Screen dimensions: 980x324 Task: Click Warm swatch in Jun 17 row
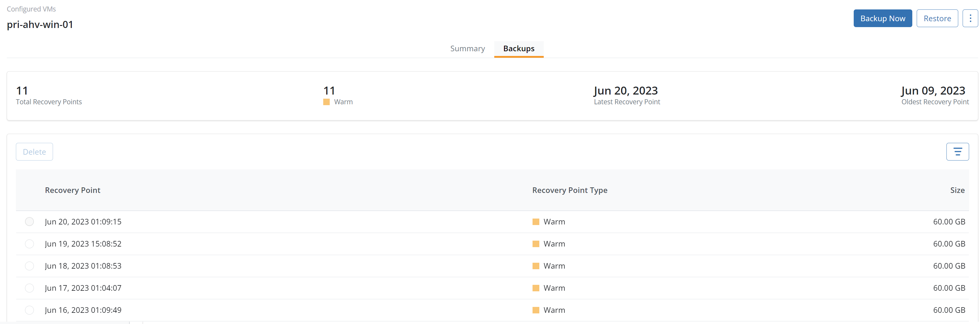pyautogui.click(x=536, y=288)
